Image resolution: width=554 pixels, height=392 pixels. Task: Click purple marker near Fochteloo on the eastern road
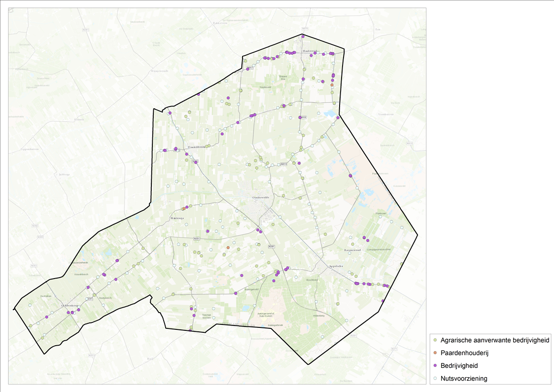tap(350, 176)
